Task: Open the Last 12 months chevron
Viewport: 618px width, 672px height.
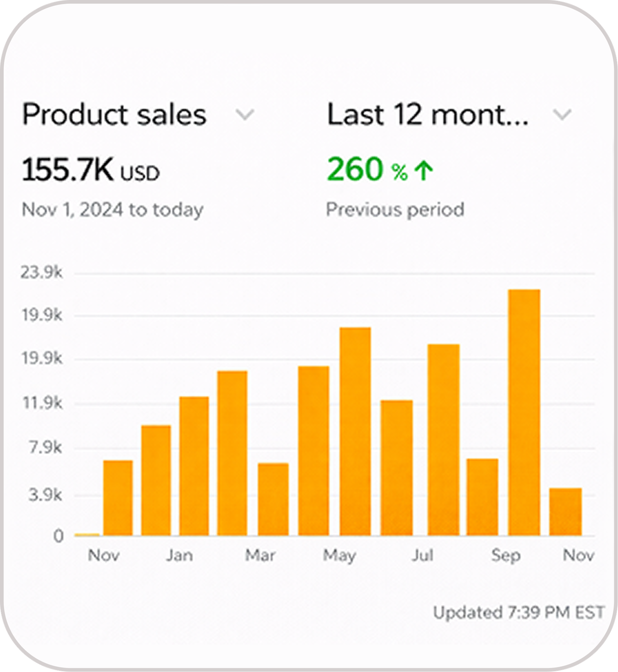Action: [562, 115]
